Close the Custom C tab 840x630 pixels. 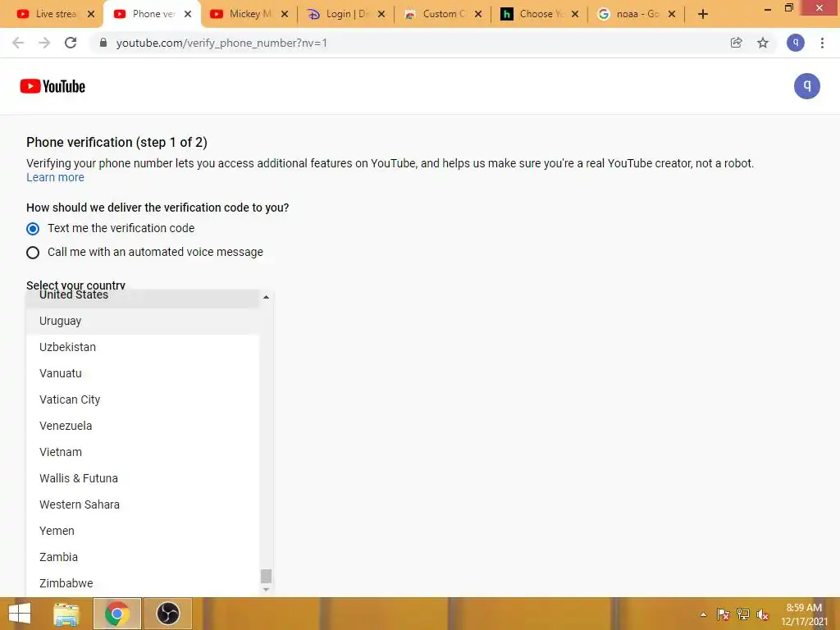tap(478, 14)
